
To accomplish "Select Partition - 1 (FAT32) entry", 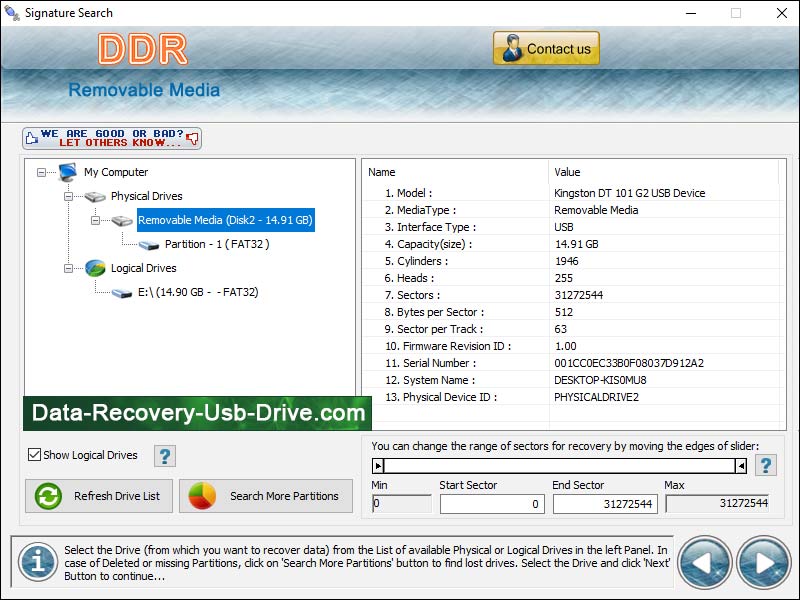I will click(217, 244).
